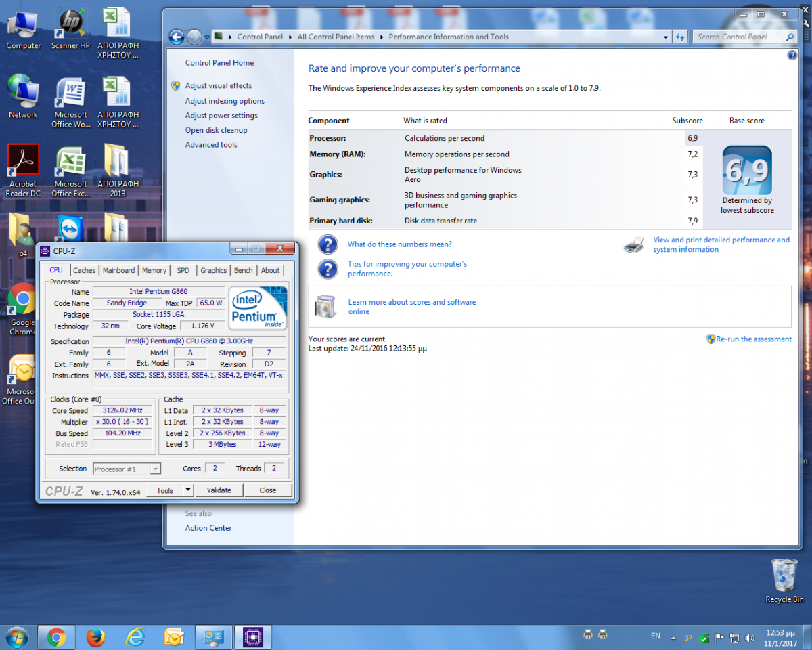This screenshot has width=812, height=650.
Task: Open the Windows Start menu orb
Action: pyautogui.click(x=16, y=637)
